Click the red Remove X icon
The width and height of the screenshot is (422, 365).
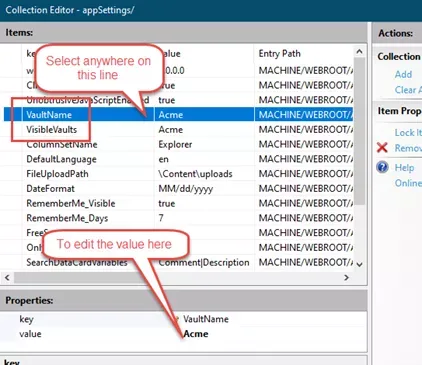pyautogui.click(x=382, y=147)
